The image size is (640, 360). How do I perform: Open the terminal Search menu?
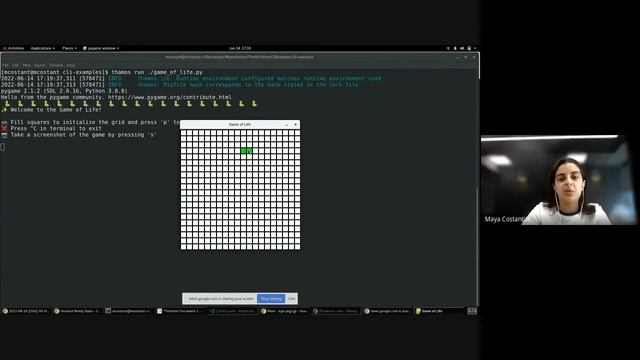[x=40, y=65]
